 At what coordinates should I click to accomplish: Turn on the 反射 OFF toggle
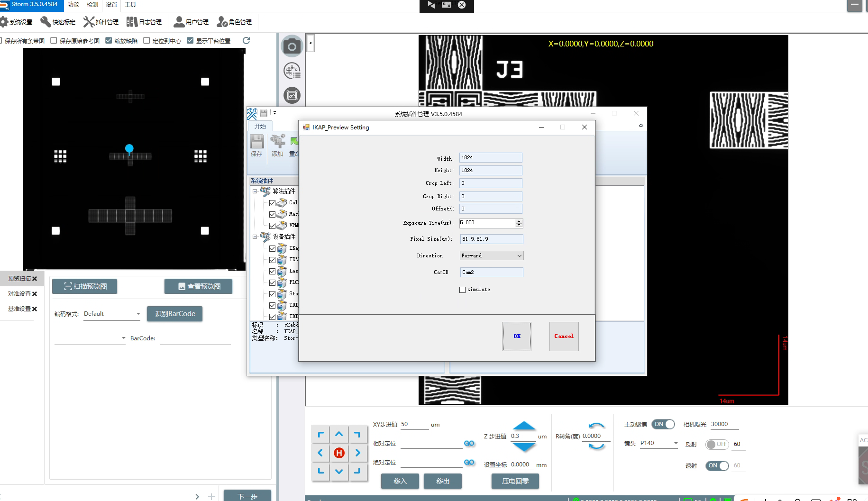coord(716,444)
